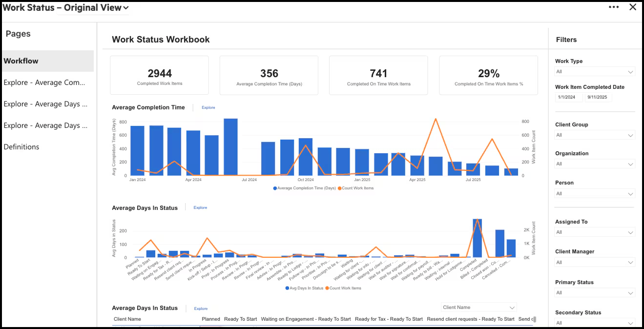Click Explore link beside Average Completion Time

coord(208,107)
